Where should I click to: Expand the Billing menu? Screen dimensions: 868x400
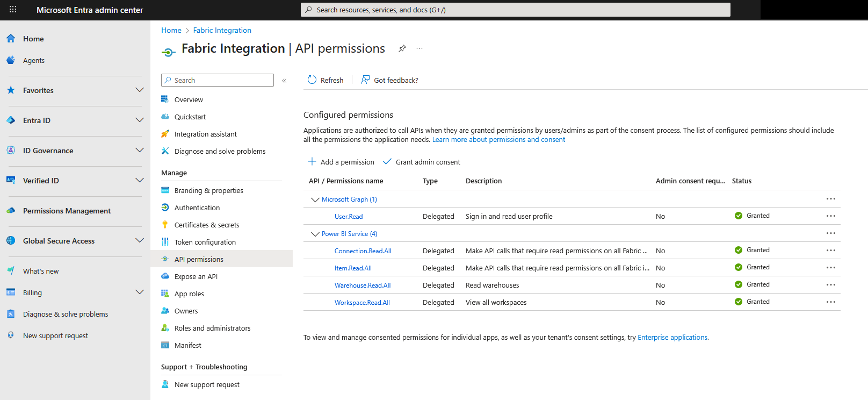pos(139,292)
